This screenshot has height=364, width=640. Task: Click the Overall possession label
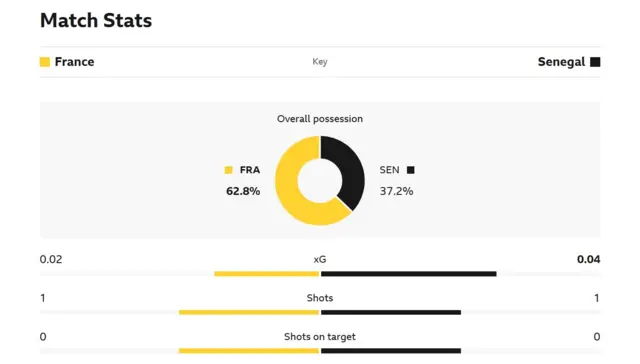(320, 119)
